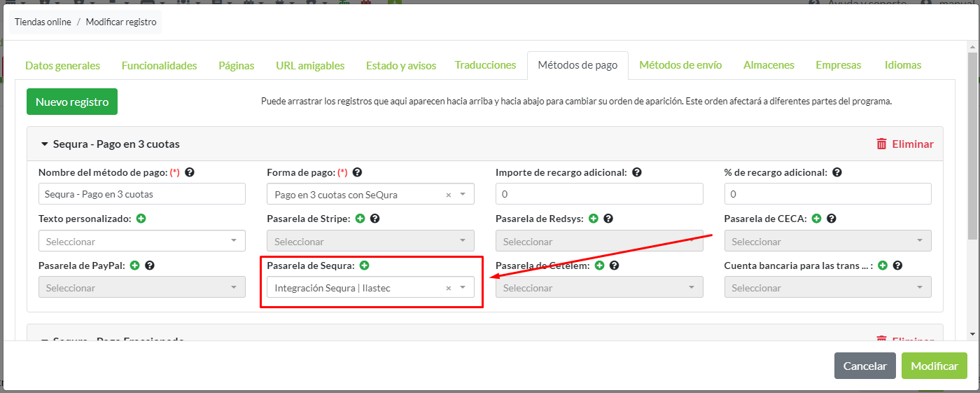980x393 pixels.
Task: Click help icon for % de recargo adicional
Action: 837,172
